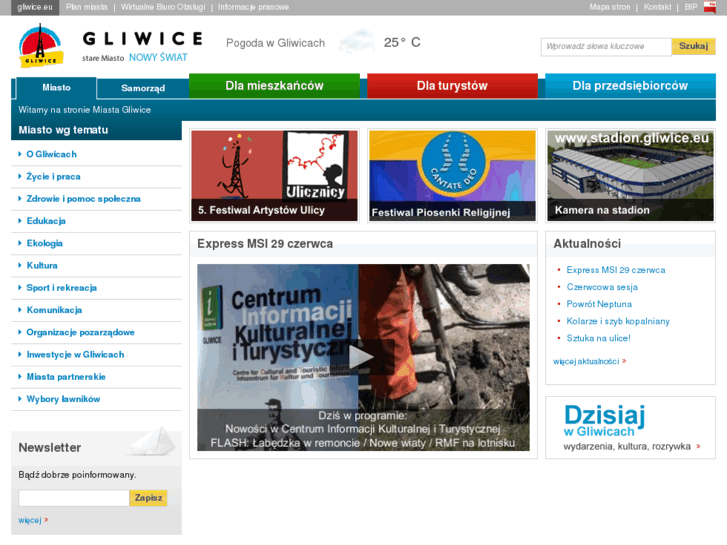
Task: Open BIP link
Action: (x=691, y=7)
